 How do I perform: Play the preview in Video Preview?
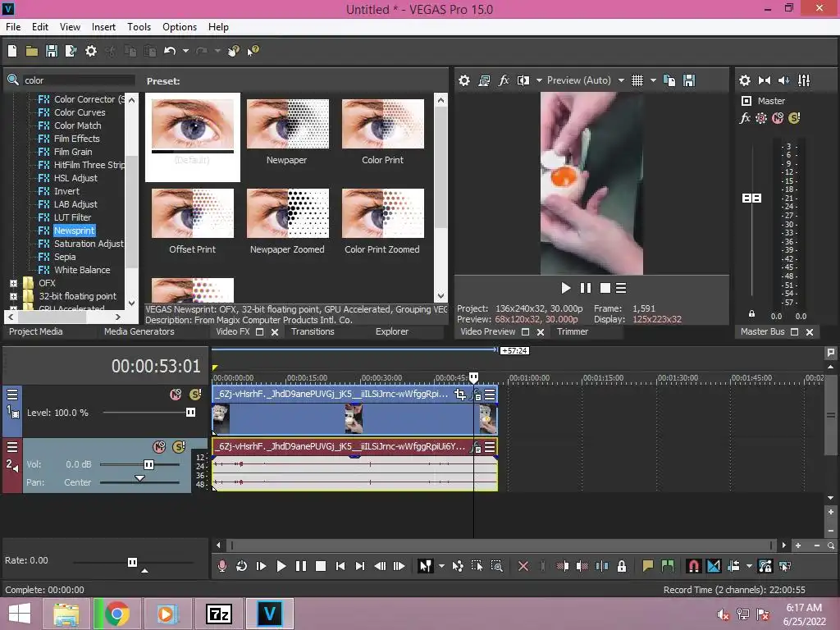pos(566,288)
